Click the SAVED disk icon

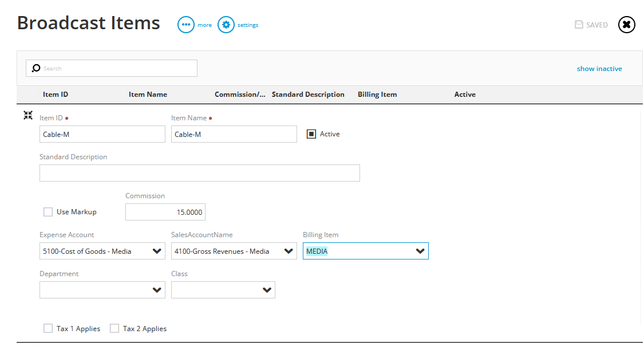[x=579, y=25]
